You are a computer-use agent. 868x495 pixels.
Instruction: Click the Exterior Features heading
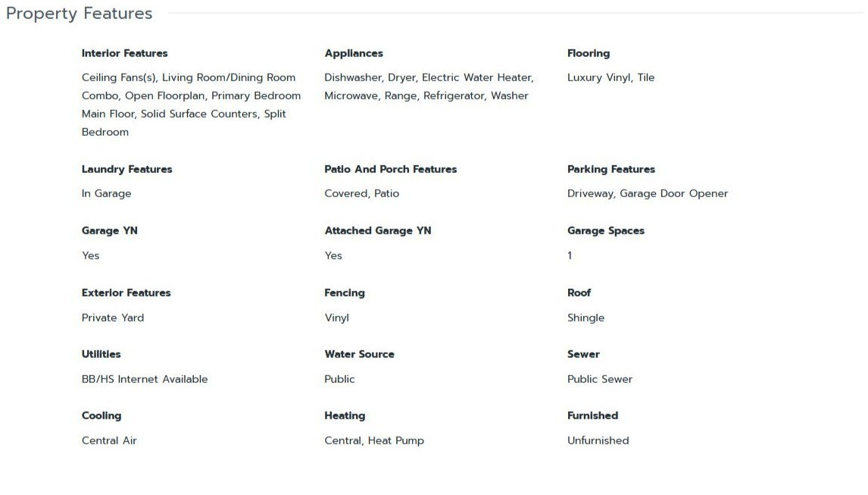point(126,293)
